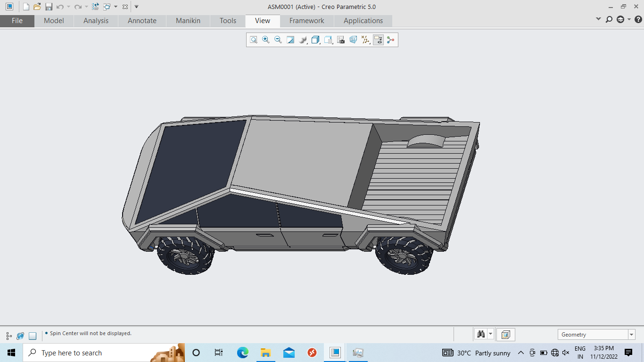Toggle full screen from status bar
This screenshot has width=644, height=362.
(x=33, y=336)
